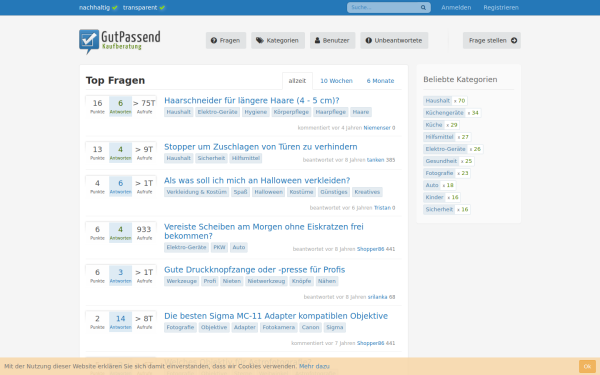Open user profile tanken
This screenshot has width=600, height=375.
(x=375, y=160)
